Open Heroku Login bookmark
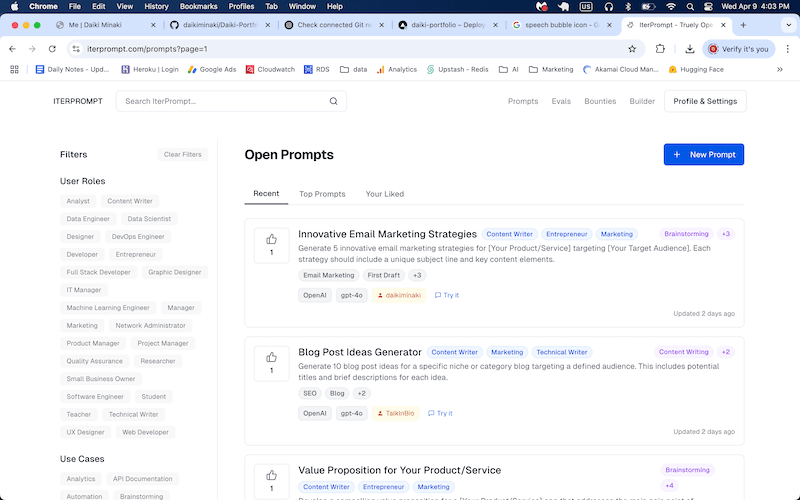 tap(150, 69)
